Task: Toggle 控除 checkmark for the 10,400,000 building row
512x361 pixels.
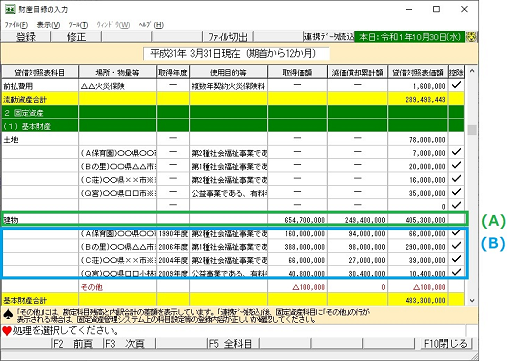Action: click(x=456, y=272)
